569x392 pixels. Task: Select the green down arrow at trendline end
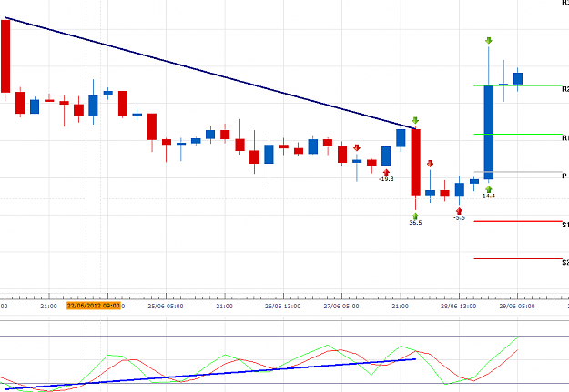(415, 120)
